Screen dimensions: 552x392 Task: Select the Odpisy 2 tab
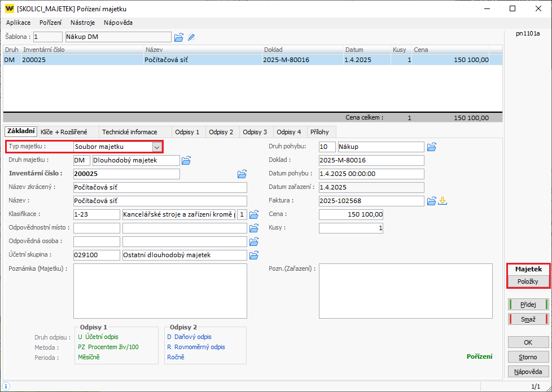click(x=221, y=133)
